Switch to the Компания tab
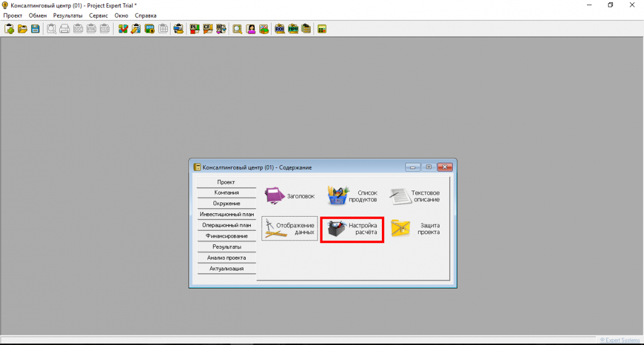 coord(226,193)
